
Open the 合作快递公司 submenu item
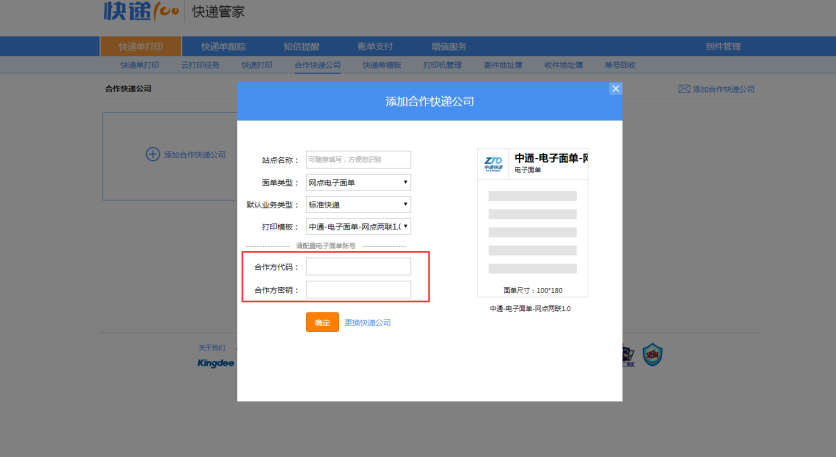318,65
